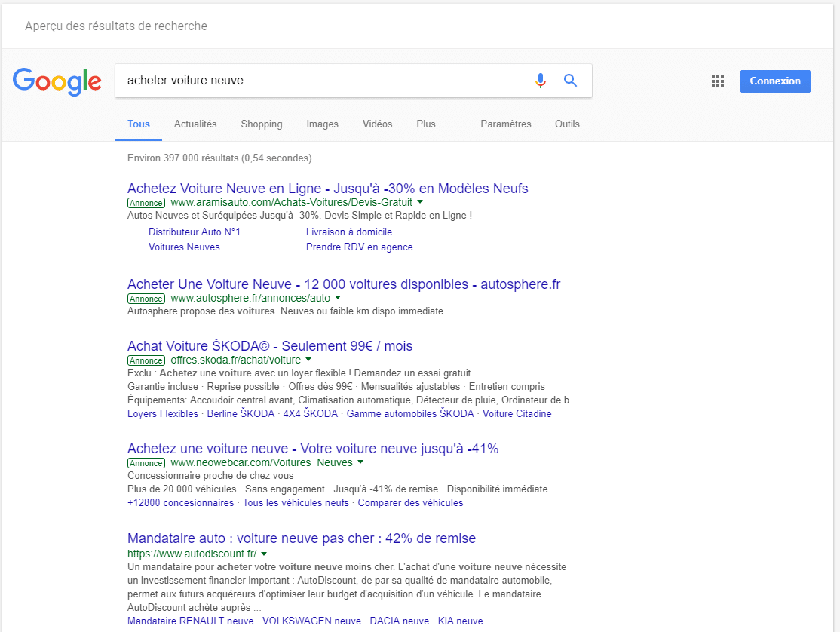Open the 'Achetez une voiture neuve' neowebcar ad title
This screenshot has height=632, width=840.
point(313,449)
